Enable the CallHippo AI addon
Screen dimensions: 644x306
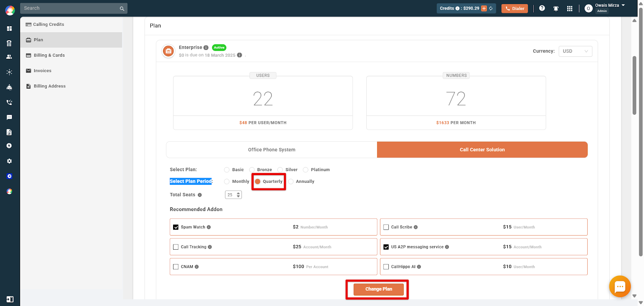tap(386, 267)
